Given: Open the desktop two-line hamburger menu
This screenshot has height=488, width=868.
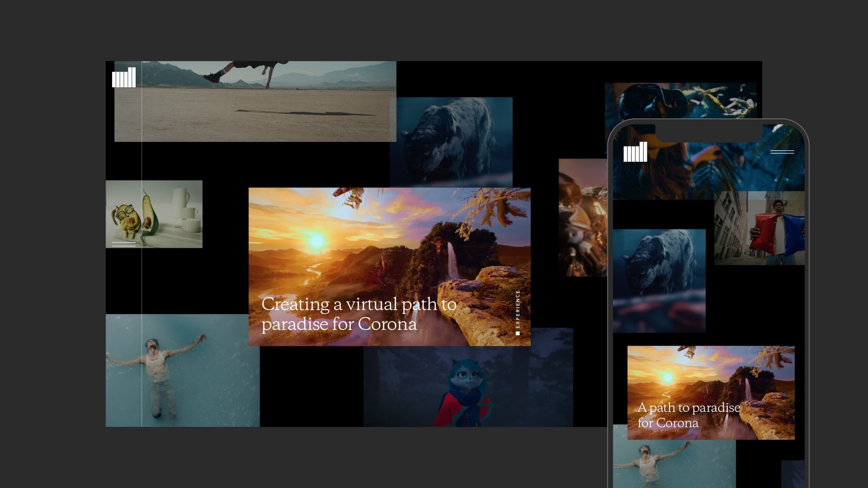Looking at the screenshot, I should click(x=124, y=244).
